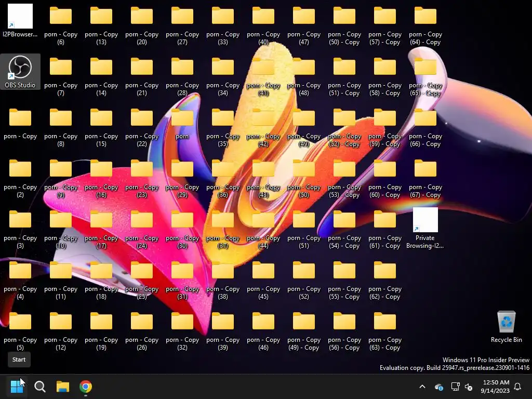Select folder "porn - Copy (22)"
Viewport: 532px width, 399px height.
(142, 128)
